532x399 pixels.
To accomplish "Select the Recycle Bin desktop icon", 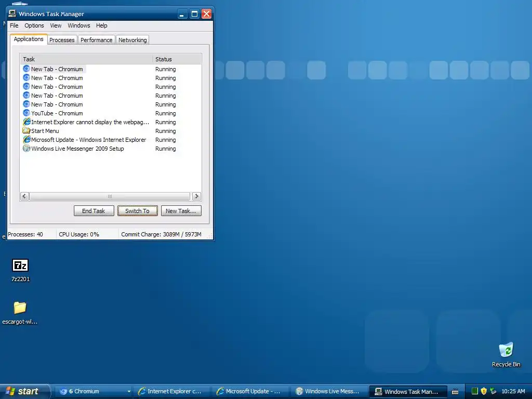I will tap(506, 354).
